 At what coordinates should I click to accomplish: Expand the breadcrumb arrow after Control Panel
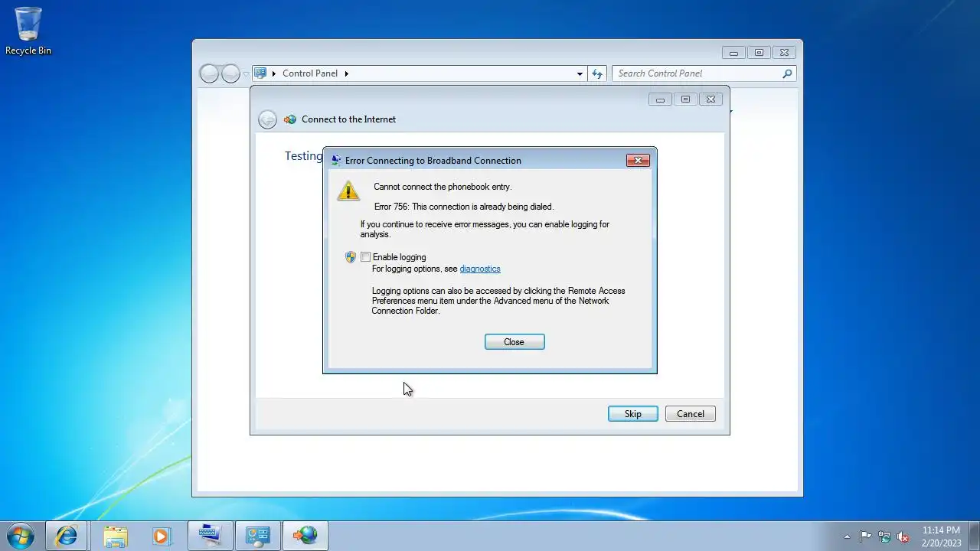point(346,73)
